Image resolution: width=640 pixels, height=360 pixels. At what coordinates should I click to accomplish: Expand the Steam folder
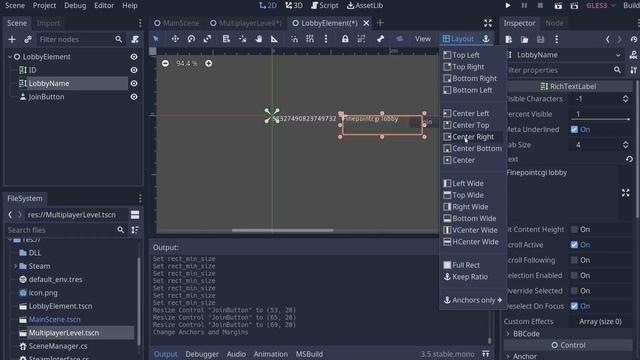(16, 266)
